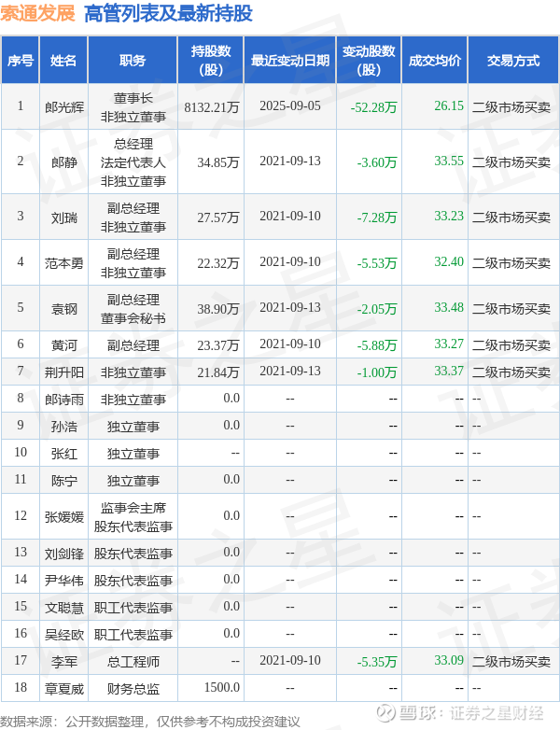Click the shareholding value 23.37万

coord(218,345)
